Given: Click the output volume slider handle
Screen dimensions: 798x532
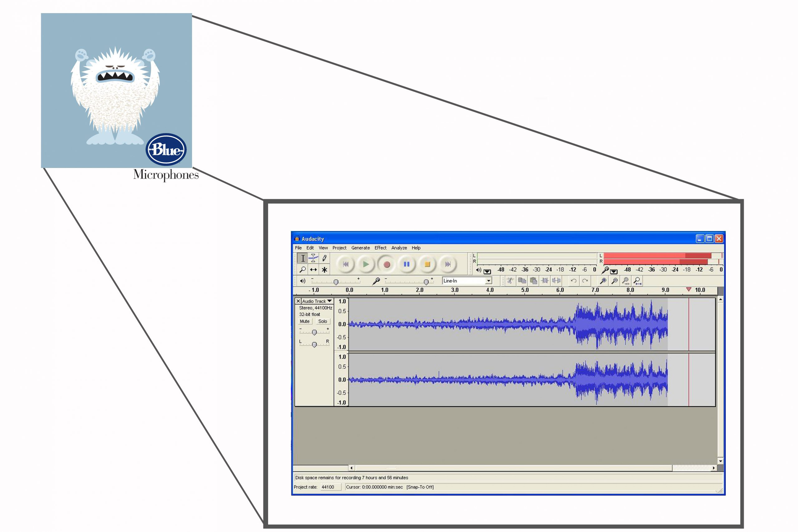Looking at the screenshot, I should click(x=336, y=282).
